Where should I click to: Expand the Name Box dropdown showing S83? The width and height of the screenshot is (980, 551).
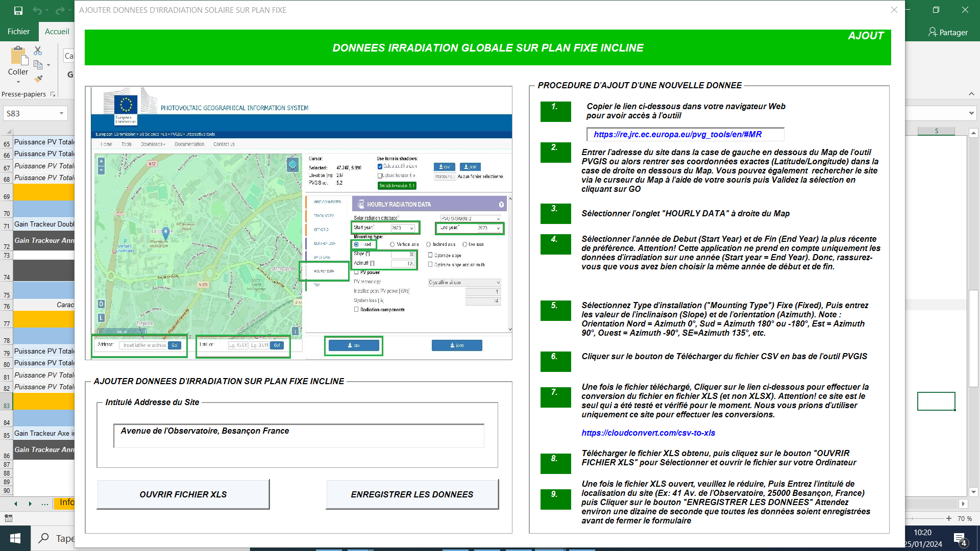click(x=61, y=113)
